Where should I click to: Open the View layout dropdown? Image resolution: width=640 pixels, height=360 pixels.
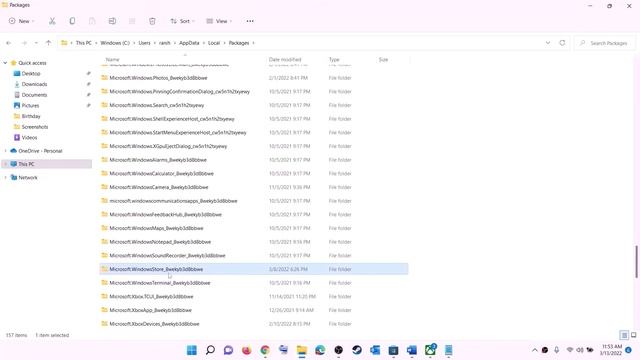(x=219, y=21)
